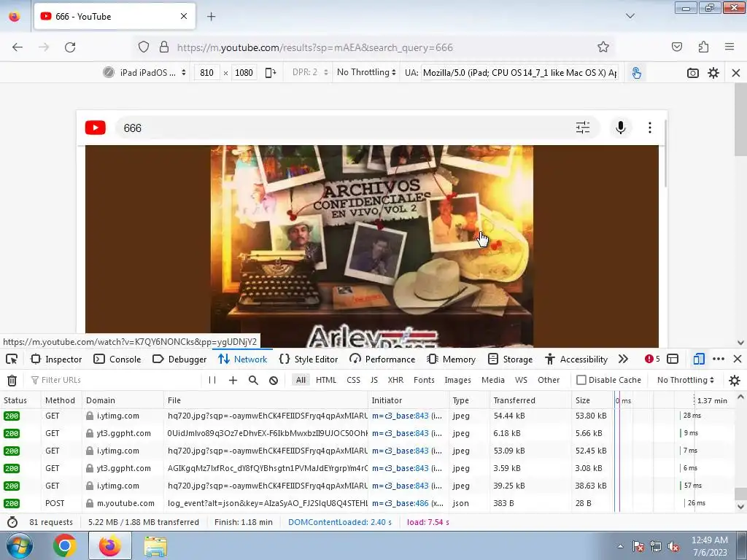Open YouTube search filters icon
The height and width of the screenshot is (560, 747).
pos(583,128)
